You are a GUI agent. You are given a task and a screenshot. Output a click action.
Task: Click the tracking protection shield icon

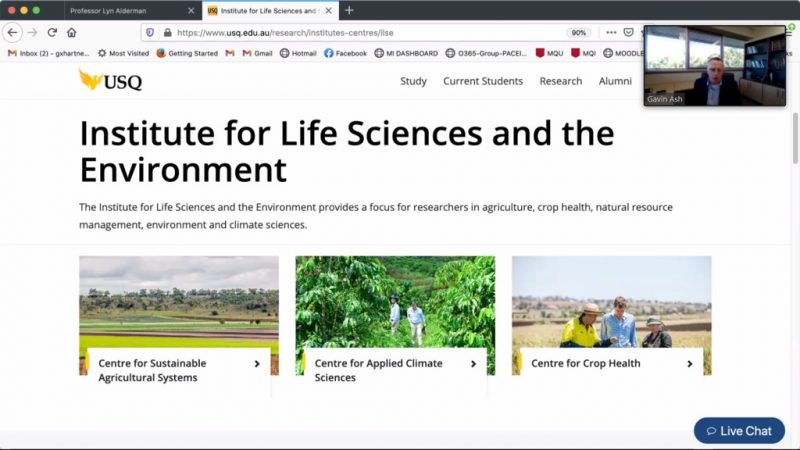149,32
